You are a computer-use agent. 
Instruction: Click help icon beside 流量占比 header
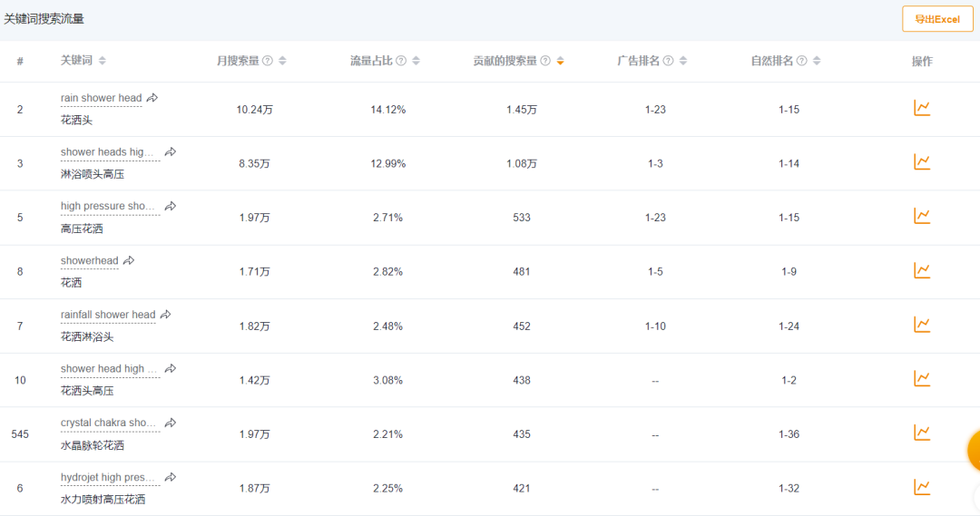point(400,61)
